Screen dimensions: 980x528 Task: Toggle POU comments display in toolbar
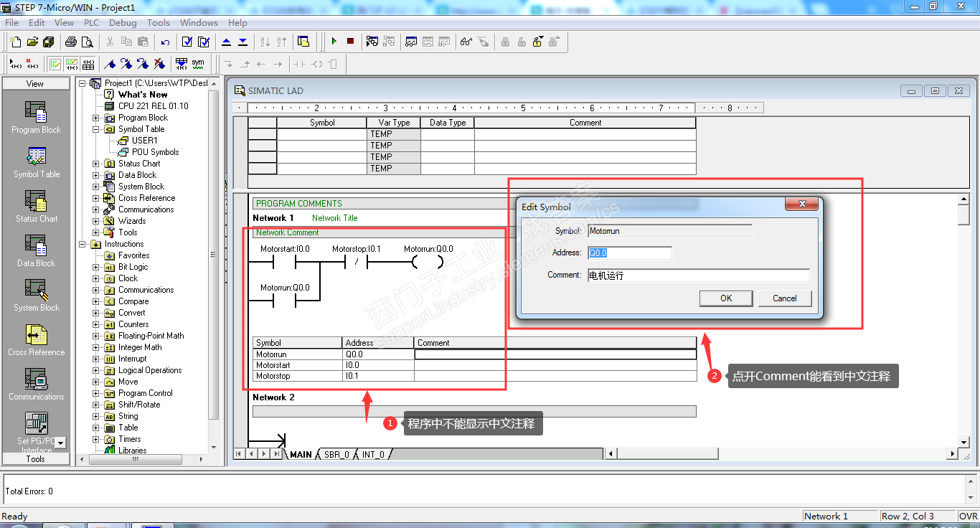55,64
